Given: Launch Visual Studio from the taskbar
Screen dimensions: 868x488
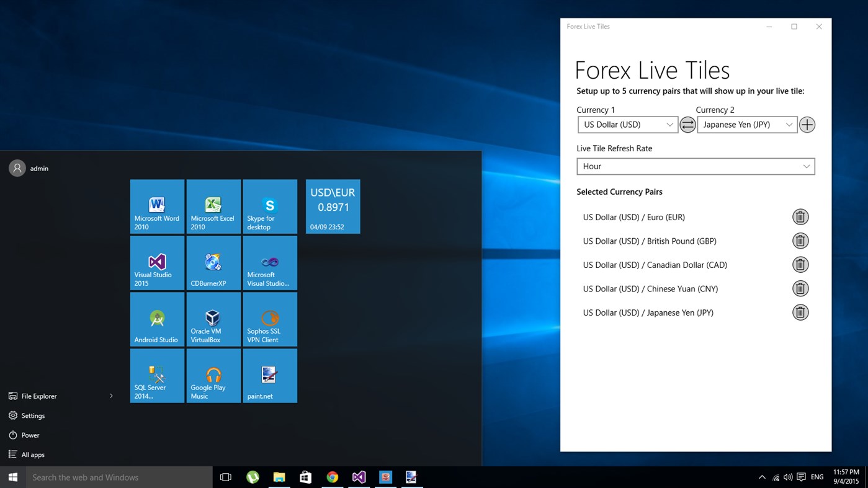Looking at the screenshot, I should 359,477.
